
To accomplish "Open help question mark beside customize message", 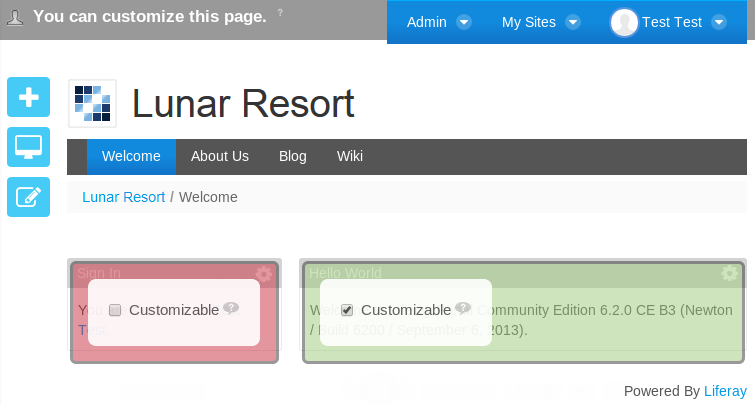I will coord(280,13).
